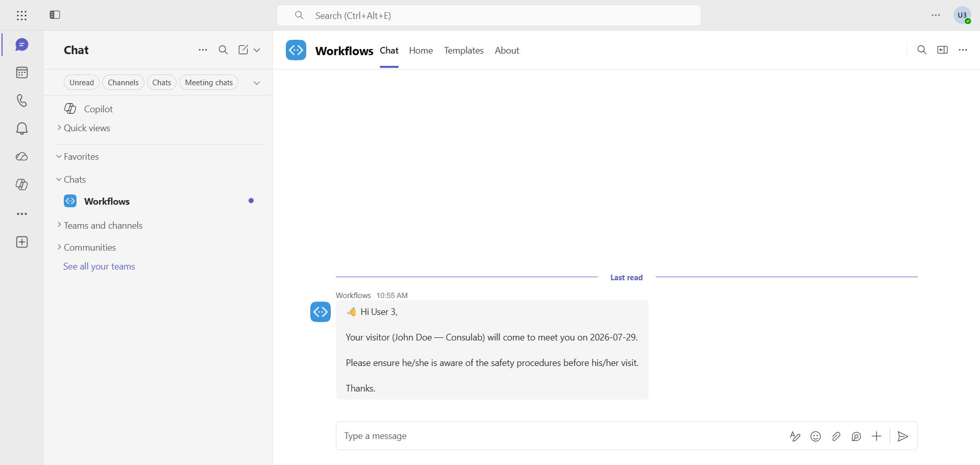This screenshot has width=980, height=465.
Task: Open settings and more ellipsis top-right
Action: pos(936,15)
